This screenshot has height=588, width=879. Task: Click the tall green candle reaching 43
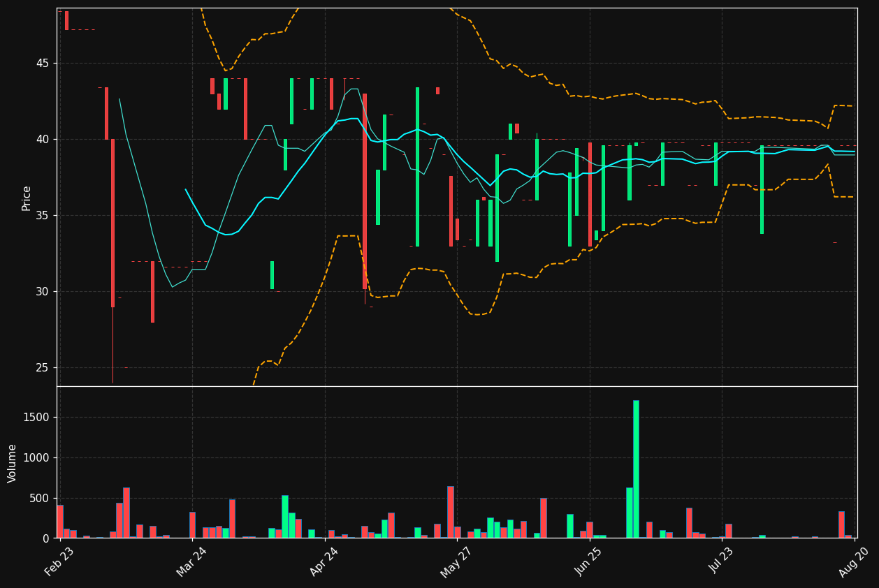417,167
